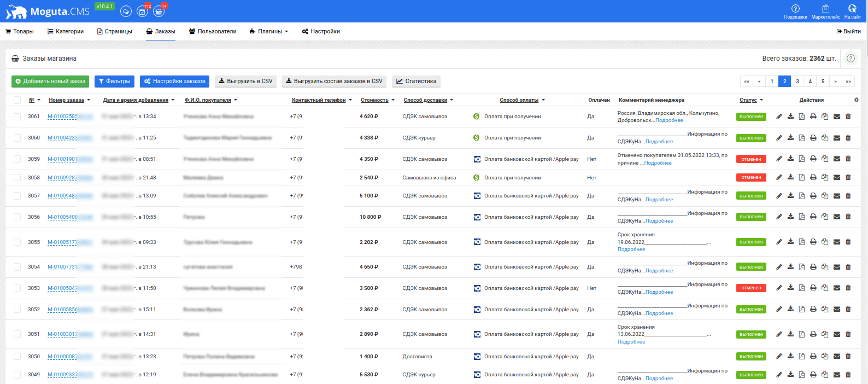868x384 pixels.
Task: Expand the Плагины dropdown menu
Action: coord(269,32)
